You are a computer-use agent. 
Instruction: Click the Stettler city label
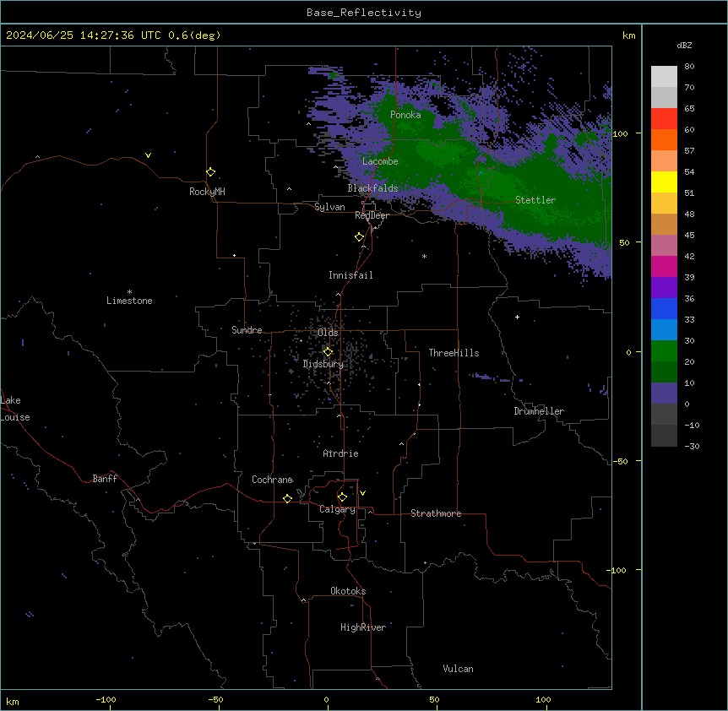pos(535,200)
